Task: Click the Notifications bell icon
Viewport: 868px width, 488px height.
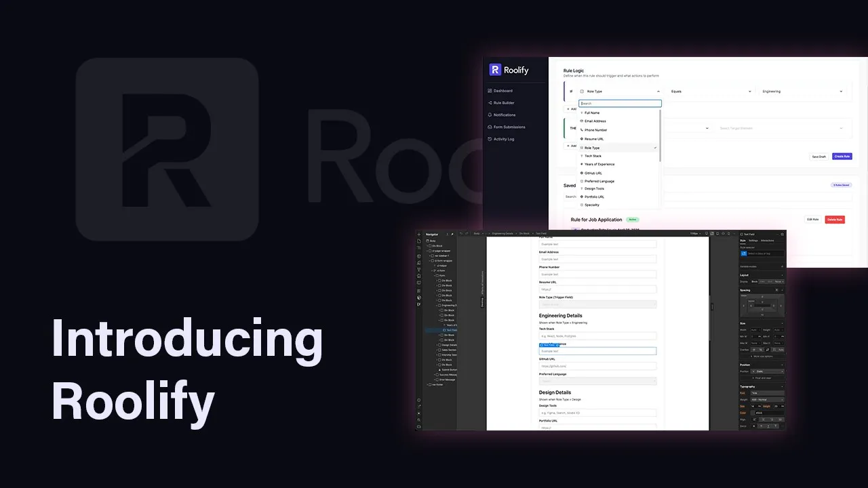Action: (490, 115)
